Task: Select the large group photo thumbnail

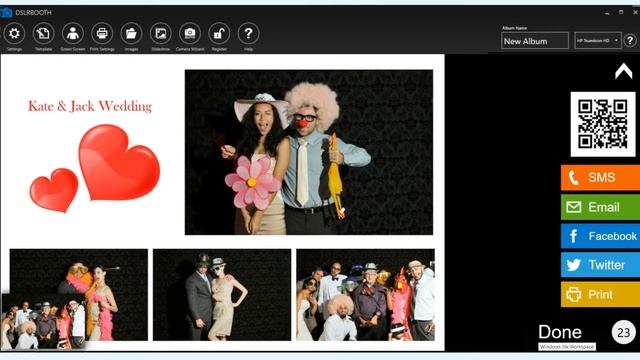Action: tap(365, 295)
